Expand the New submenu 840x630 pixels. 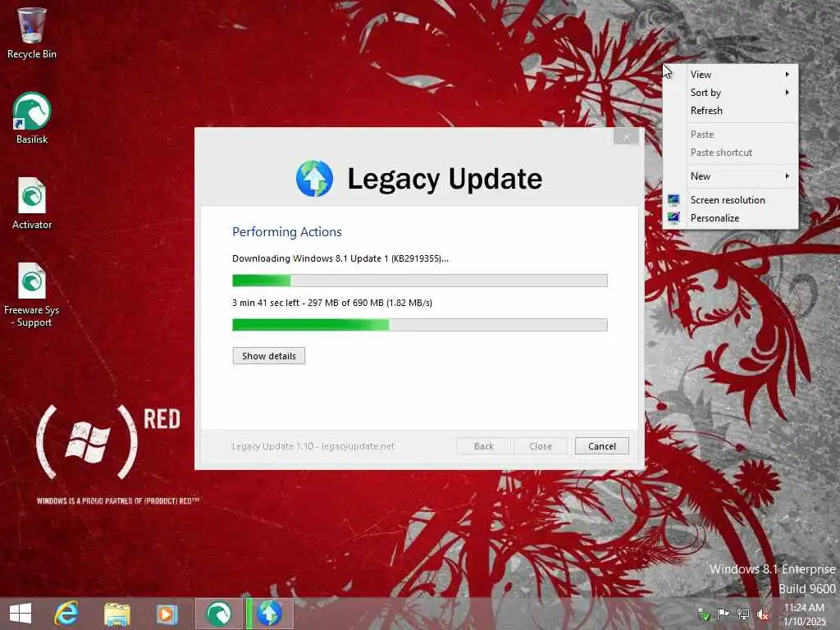pos(730,176)
